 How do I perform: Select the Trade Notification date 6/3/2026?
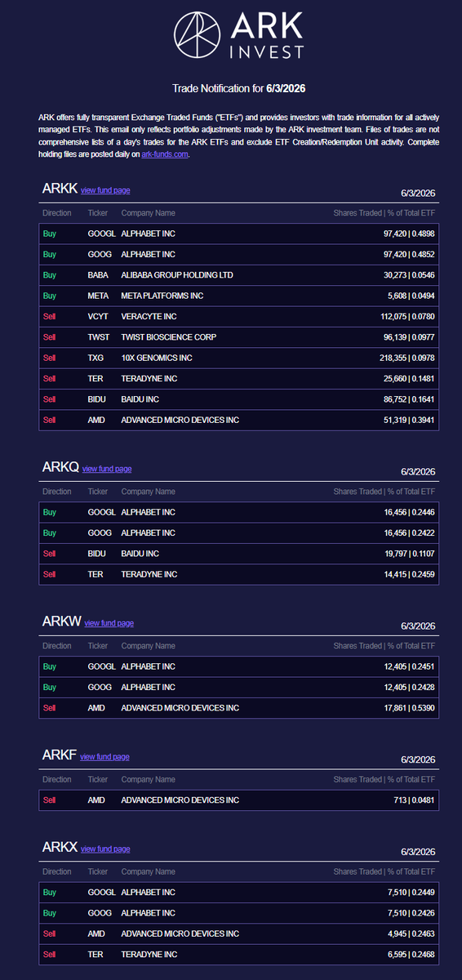[286, 87]
